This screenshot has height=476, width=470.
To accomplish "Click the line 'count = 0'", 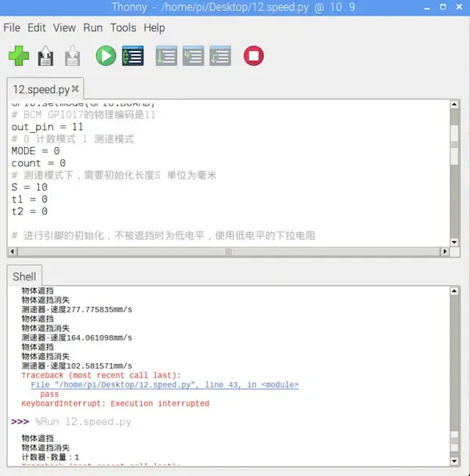I will point(38,163).
